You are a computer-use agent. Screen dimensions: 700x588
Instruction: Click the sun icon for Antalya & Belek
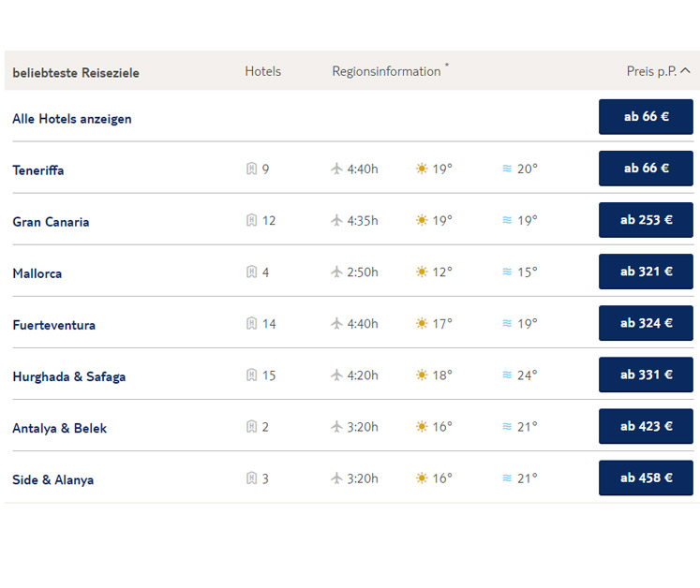pyautogui.click(x=422, y=427)
